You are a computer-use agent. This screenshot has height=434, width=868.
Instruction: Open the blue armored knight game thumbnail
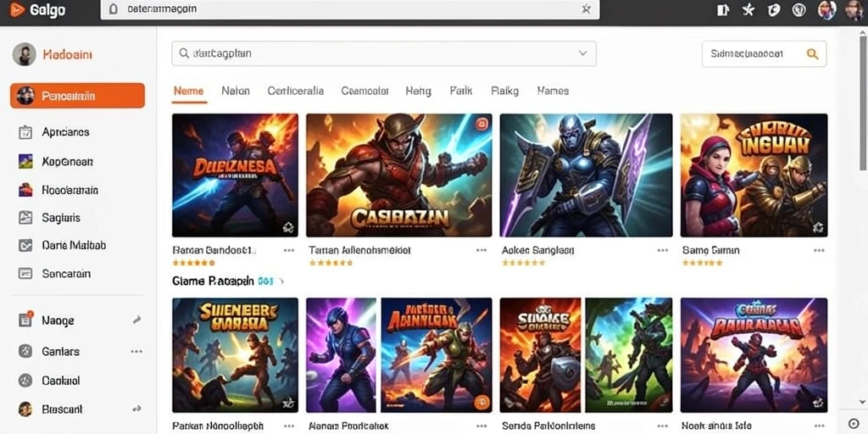[x=586, y=175]
